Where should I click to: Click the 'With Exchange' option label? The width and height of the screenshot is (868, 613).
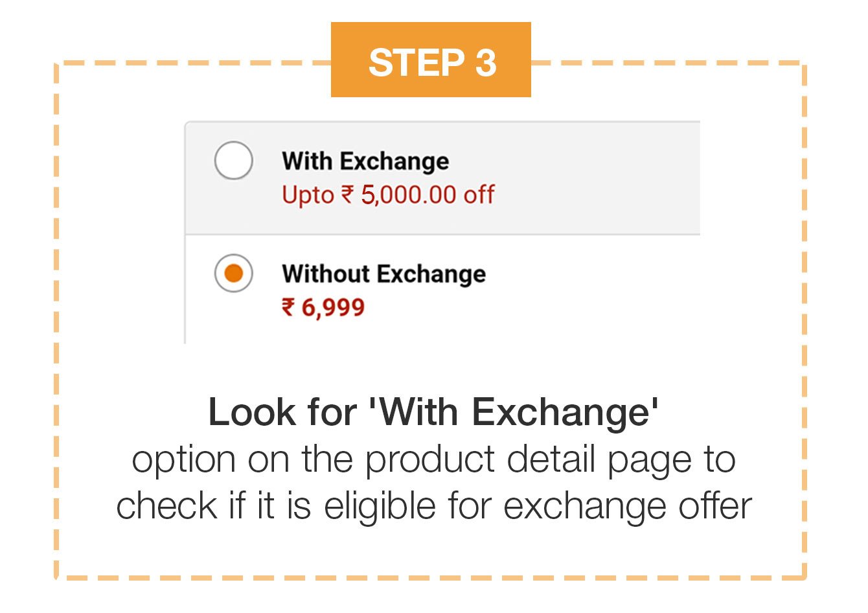365,161
